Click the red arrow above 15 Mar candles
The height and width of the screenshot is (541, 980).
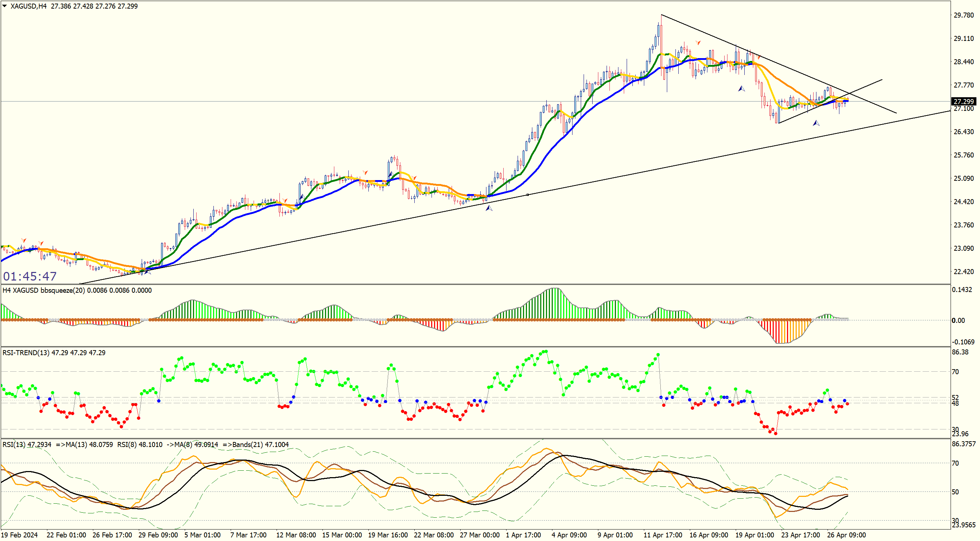pos(365,173)
